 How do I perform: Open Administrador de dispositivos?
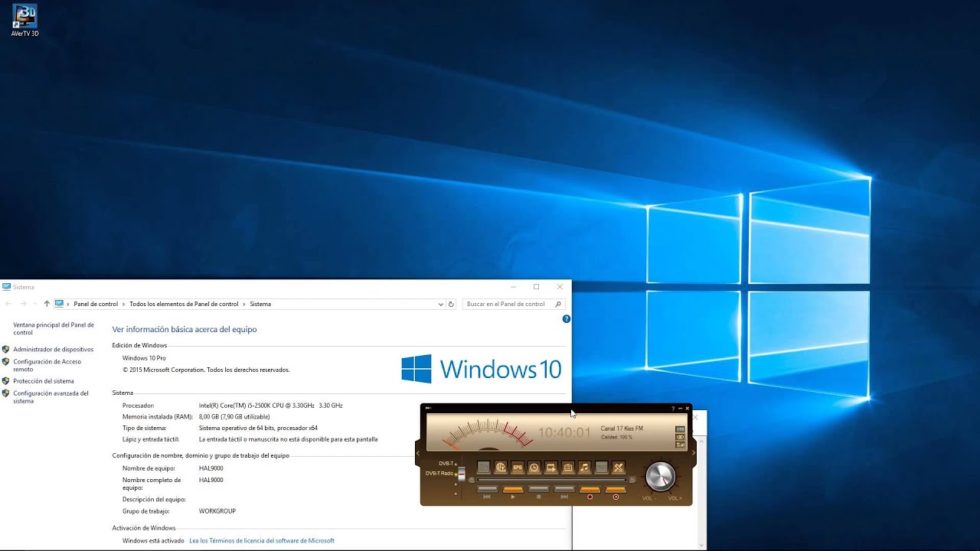point(53,349)
